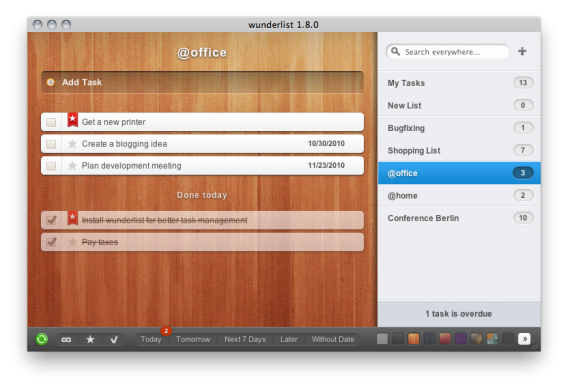
Task: Star the 'Plan development meeting' task
Action: [x=72, y=166]
